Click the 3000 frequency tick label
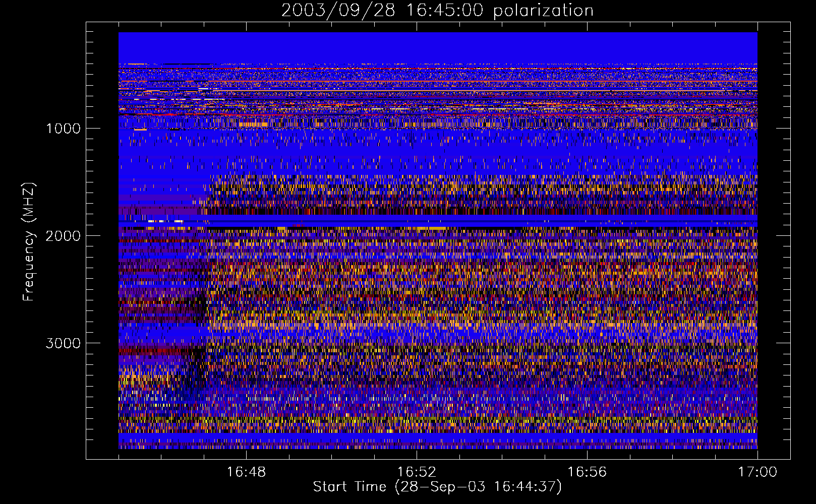This screenshot has height=504, width=816. [63, 343]
